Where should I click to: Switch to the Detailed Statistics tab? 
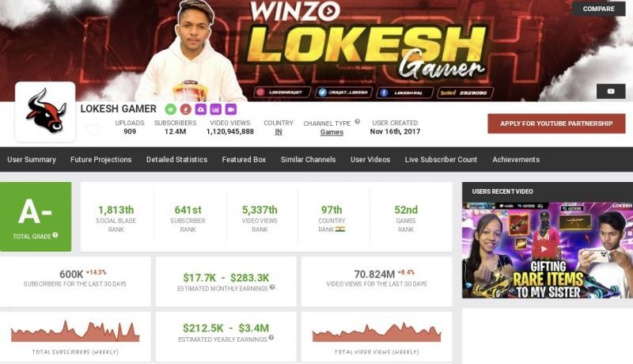coord(176,159)
